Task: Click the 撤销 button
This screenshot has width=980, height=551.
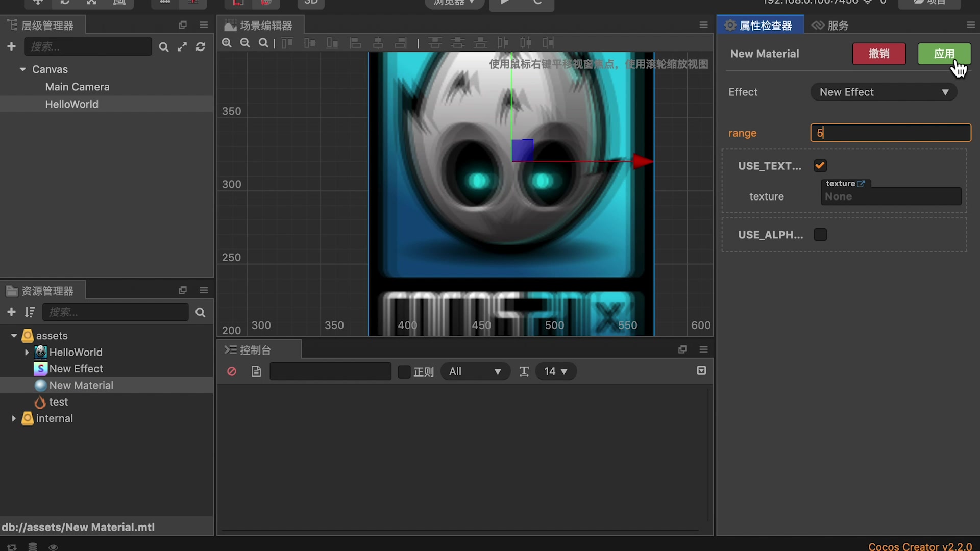Action: coord(879,54)
